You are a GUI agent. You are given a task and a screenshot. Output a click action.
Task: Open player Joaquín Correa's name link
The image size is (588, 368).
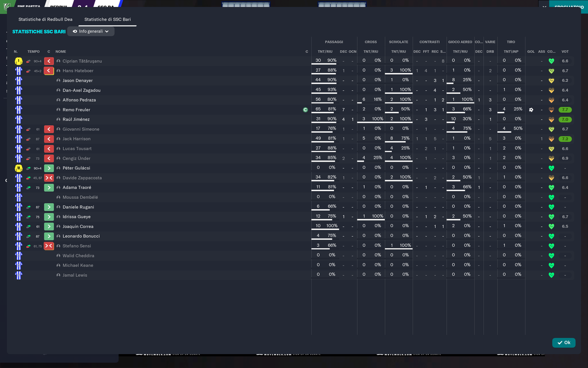(x=78, y=226)
